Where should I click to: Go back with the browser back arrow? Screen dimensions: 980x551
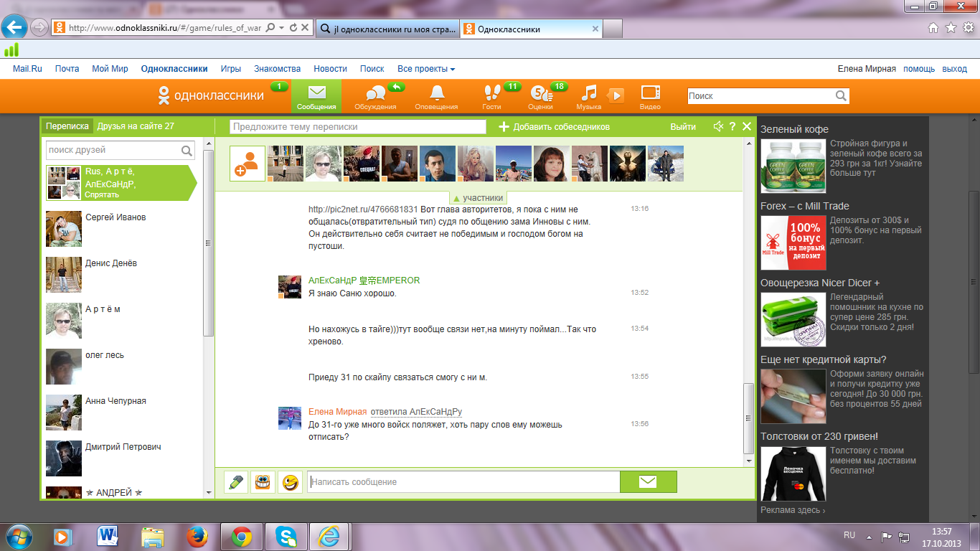(14, 27)
